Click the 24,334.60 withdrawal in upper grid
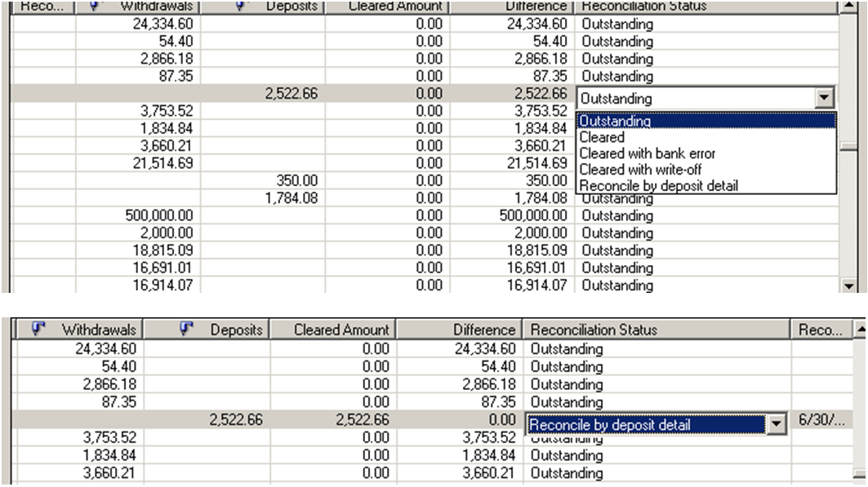This screenshot has height=487, width=868. (138, 24)
